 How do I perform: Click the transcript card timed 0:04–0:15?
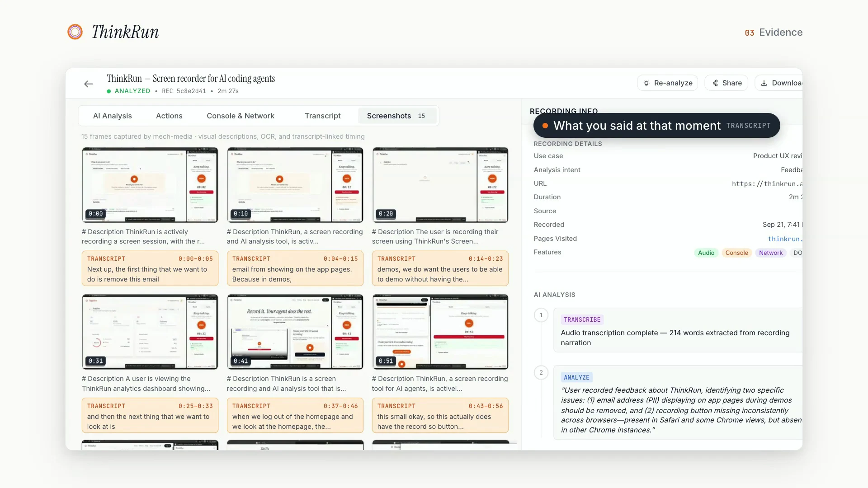point(295,268)
